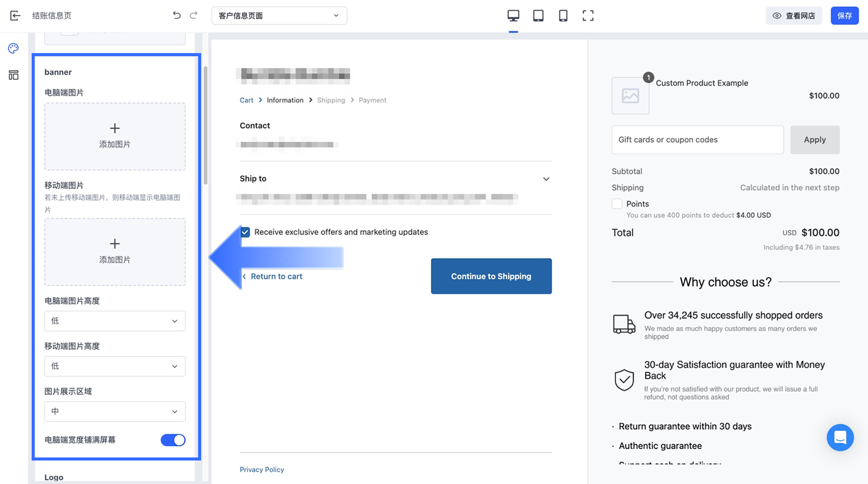The height and width of the screenshot is (484, 868).
Task: Expand the Ship to section chevron
Action: pos(546,179)
